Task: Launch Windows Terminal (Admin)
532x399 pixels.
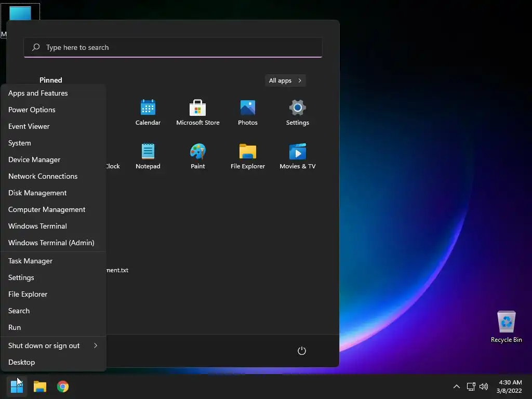Action: [54, 243]
